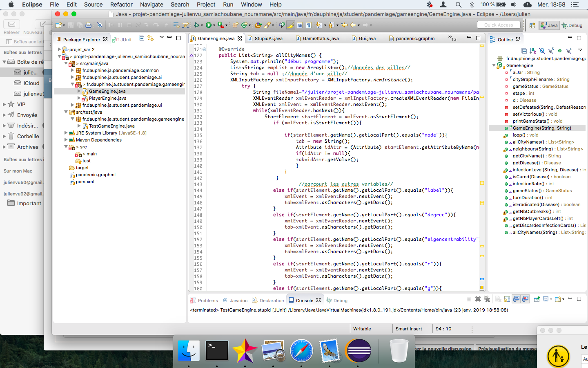Open Package Explorer view menu triangle
This screenshot has width=588, height=368.
(162, 38)
